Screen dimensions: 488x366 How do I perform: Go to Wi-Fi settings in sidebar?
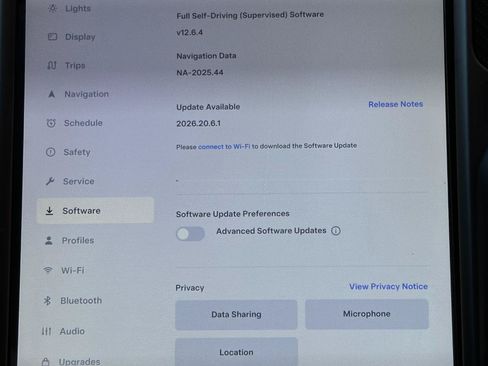click(x=73, y=270)
